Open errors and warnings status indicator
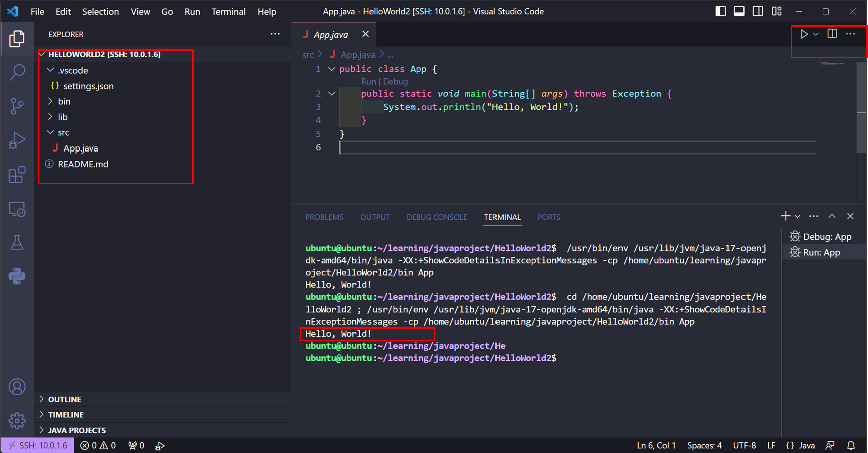This screenshot has height=453, width=868. (98, 445)
